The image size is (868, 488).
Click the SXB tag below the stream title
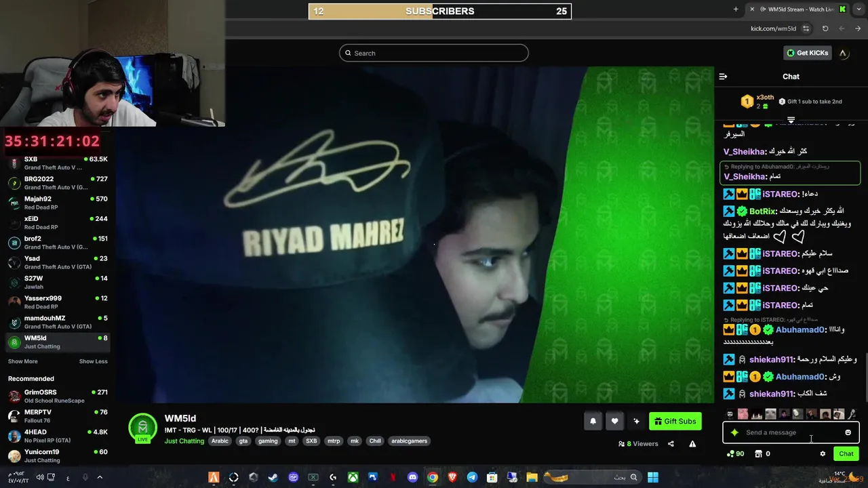(311, 441)
